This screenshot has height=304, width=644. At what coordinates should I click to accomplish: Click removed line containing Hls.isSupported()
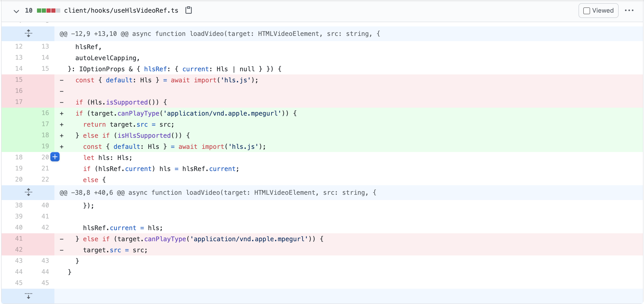121,102
